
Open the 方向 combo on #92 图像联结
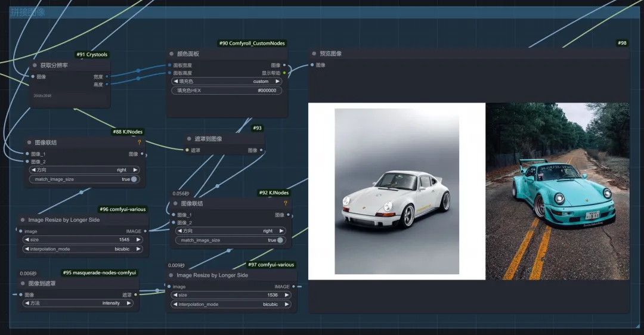[230, 231]
